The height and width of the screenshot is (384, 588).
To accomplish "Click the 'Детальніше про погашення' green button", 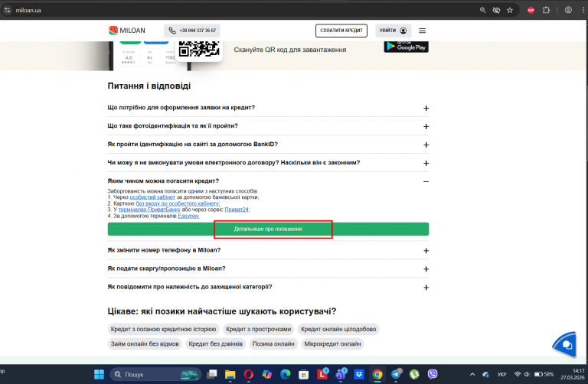I will [x=268, y=229].
